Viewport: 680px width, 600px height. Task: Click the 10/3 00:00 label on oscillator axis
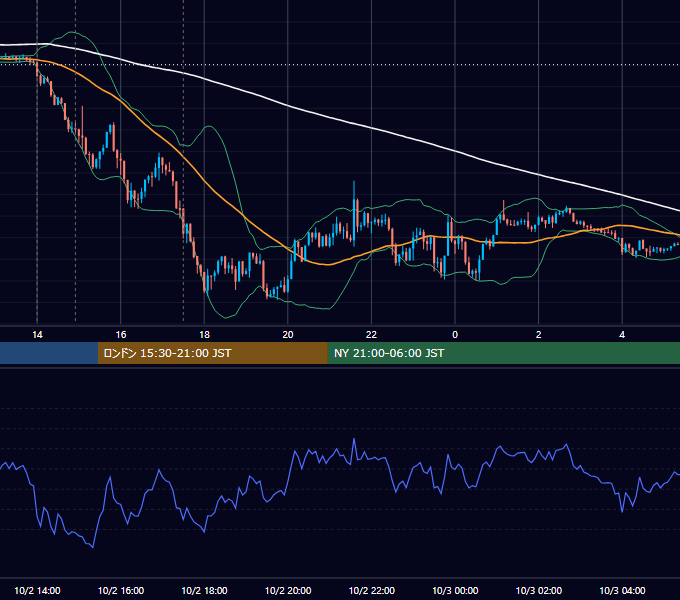(x=455, y=590)
